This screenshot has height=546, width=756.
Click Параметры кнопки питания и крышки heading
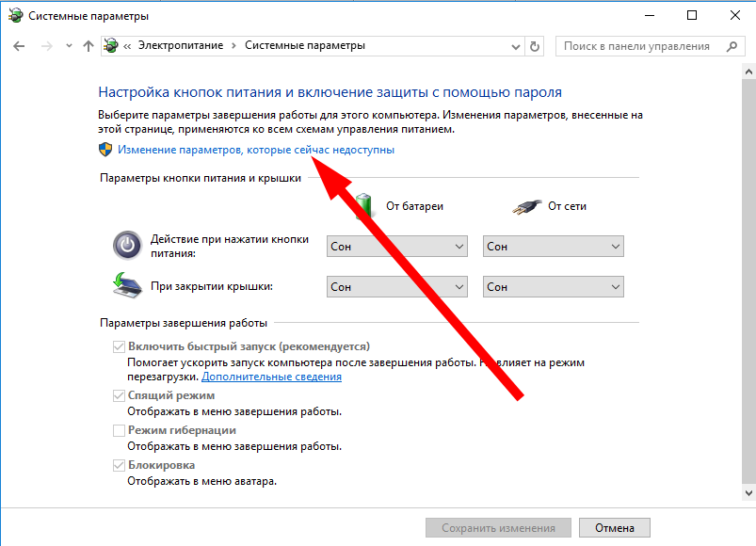coord(201,178)
